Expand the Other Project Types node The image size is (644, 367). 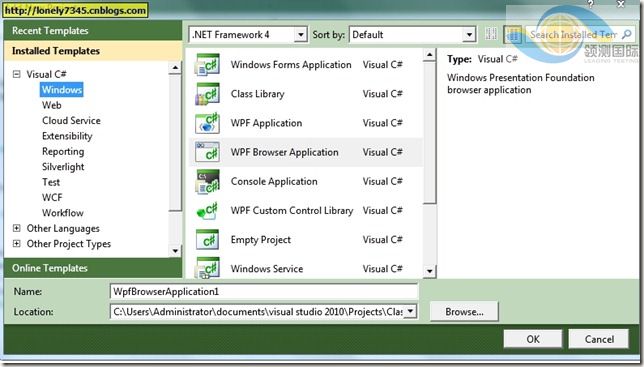[x=16, y=243]
